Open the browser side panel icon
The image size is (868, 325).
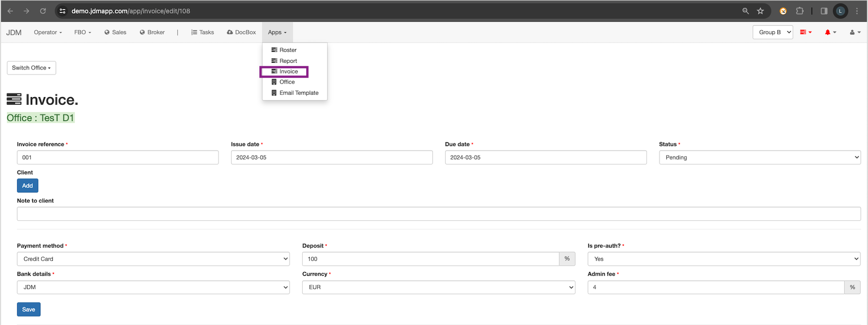click(x=824, y=11)
